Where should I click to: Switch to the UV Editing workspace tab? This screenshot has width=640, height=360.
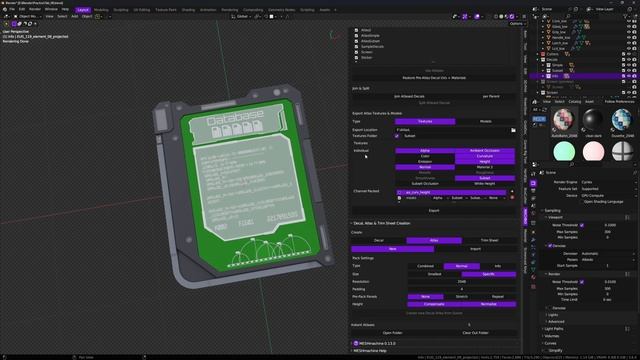(142, 10)
